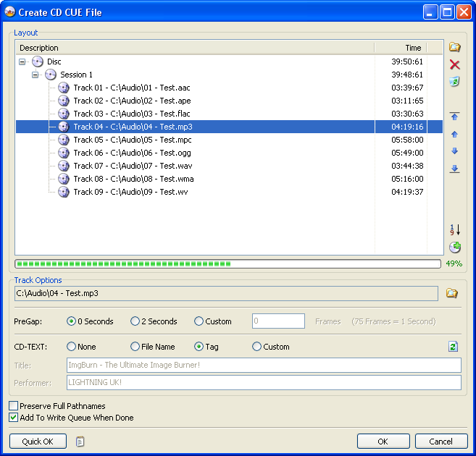Image resolution: width=476 pixels, height=456 pixels.
Task: Click the Track 09 audio icon
Action: [x=64, y=192]
